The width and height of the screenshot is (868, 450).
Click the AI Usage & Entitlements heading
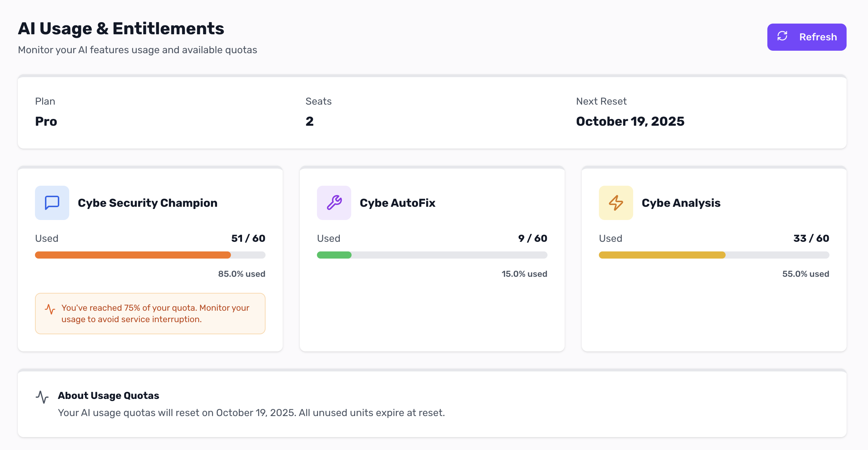point(121,29)
